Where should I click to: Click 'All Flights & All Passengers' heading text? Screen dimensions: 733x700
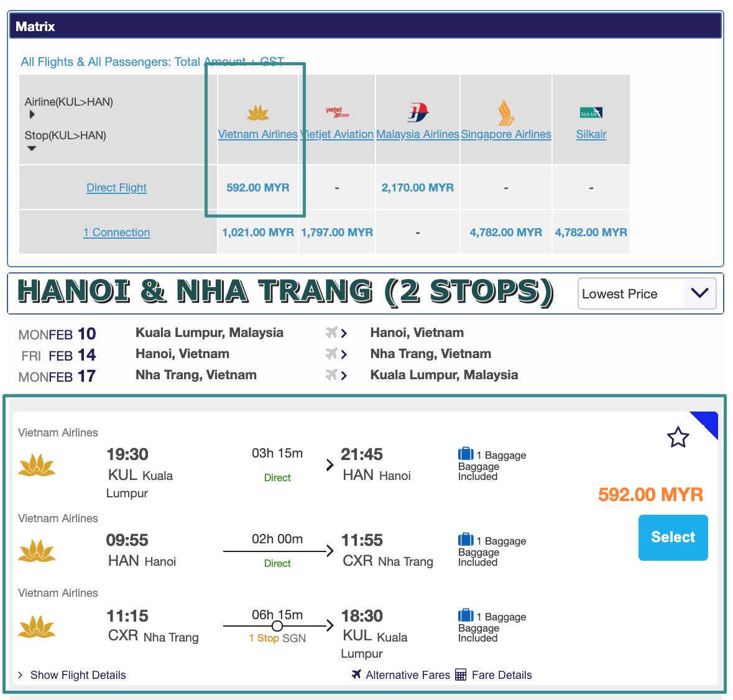[x=152, y=62]
